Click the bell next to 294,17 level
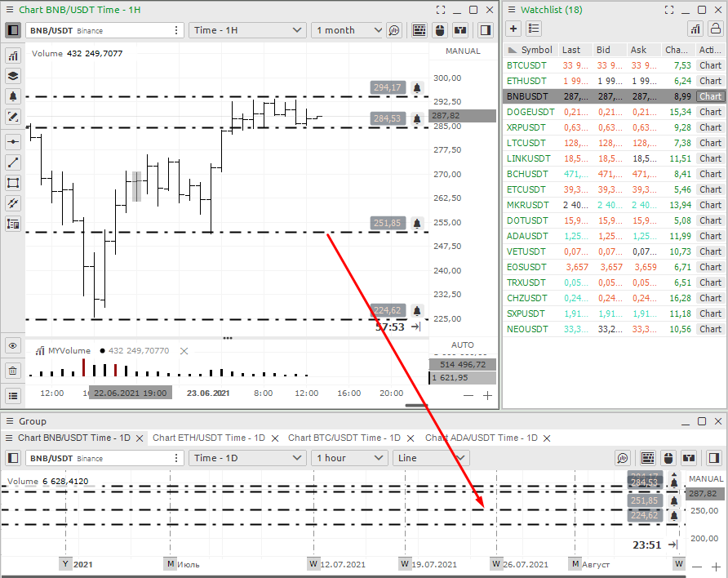The width and height of the screenshot is (728, 578). [417, 87]
